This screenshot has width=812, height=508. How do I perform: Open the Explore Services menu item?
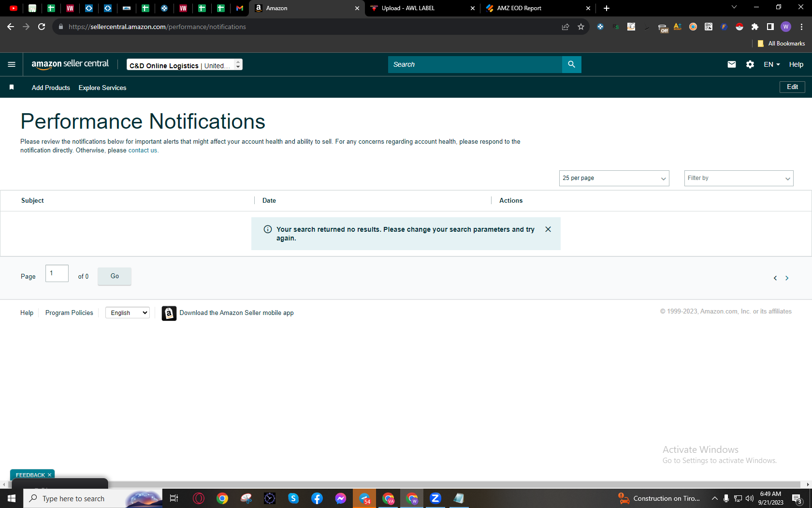tap(102, 88)
